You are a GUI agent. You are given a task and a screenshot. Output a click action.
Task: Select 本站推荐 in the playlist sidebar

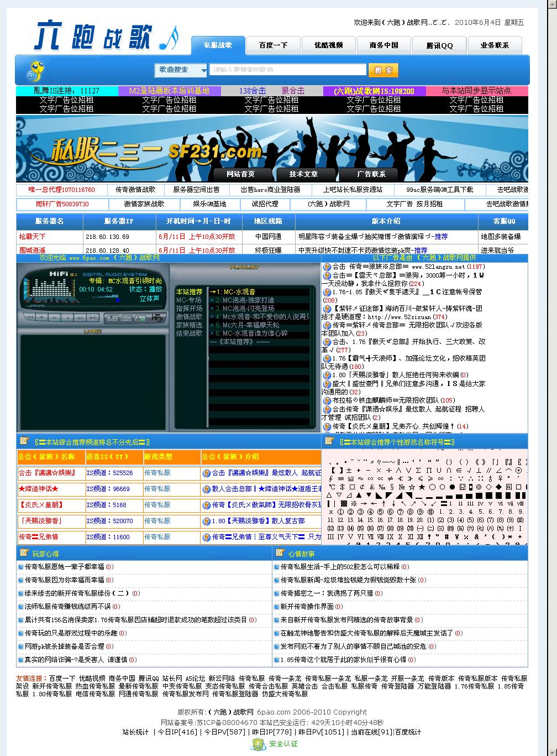click(x=189, y=291)
